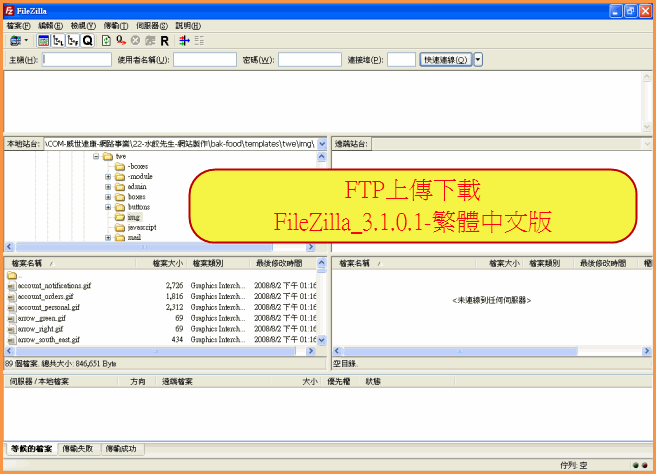Screen dimensions: 656x474
Task: Switch to the 傳輸失敗 tab
Action: pyautogui.click(x=77, y=448)
